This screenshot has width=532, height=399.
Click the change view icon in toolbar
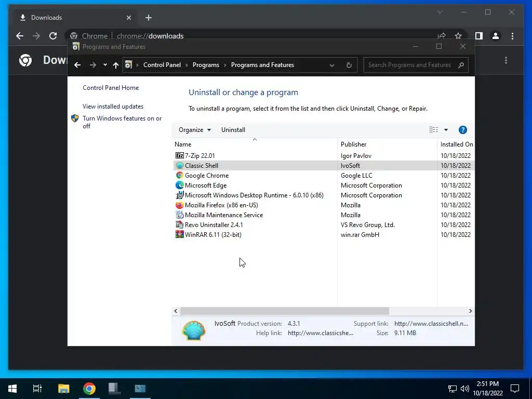pyautogui.click(x=434, y=129)
